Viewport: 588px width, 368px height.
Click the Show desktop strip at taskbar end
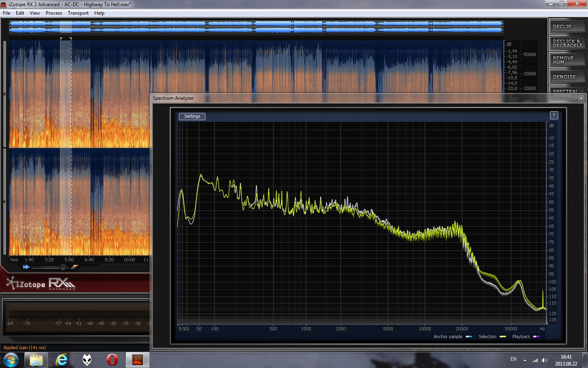click(585, 359)
